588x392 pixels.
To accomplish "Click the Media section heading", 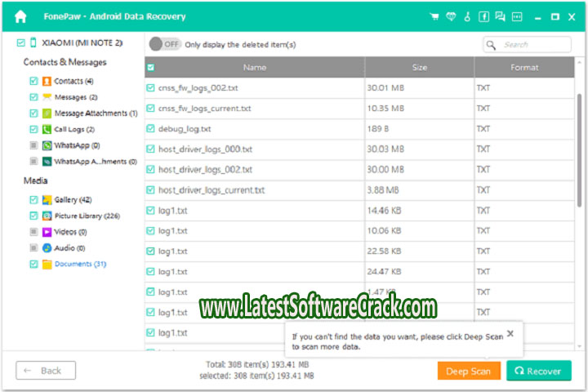I will pos(36,180).
